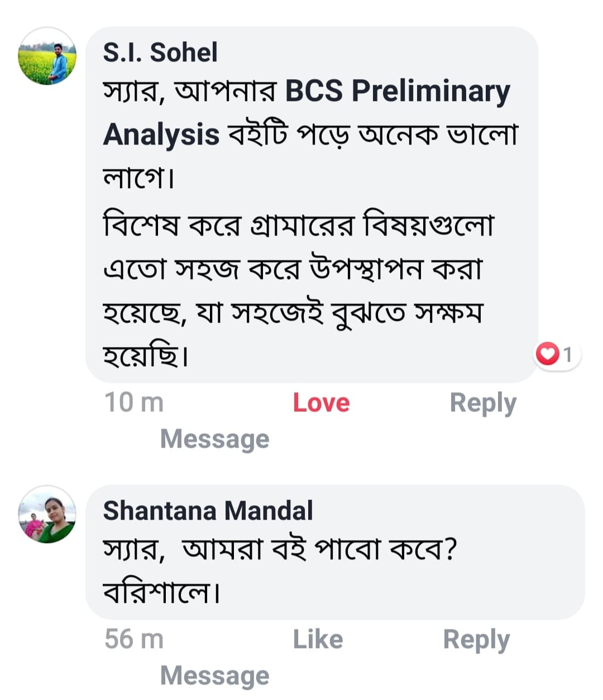603x700 pixels.
Task: View reaction count number beside the heart
Action: [x=567, y=354]
